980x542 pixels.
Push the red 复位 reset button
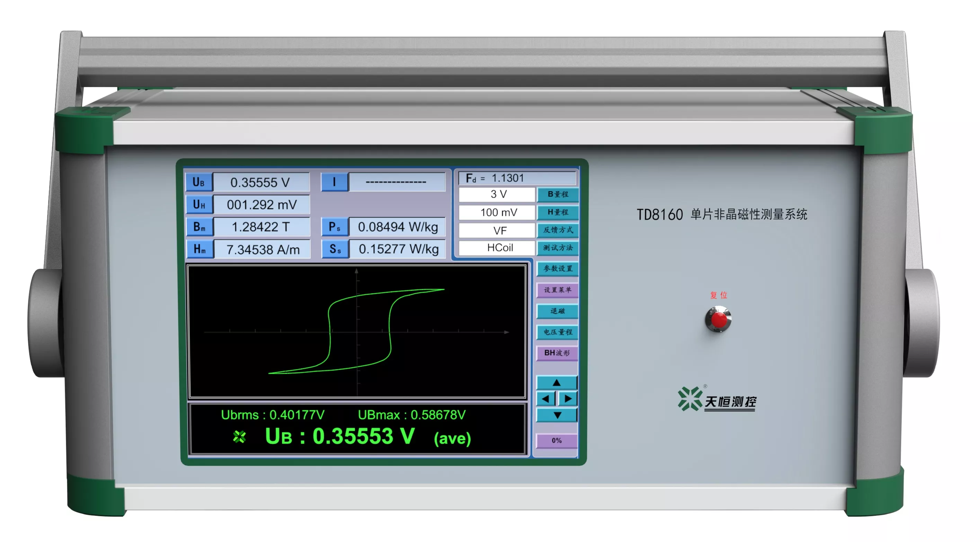[x=718, y=319]
